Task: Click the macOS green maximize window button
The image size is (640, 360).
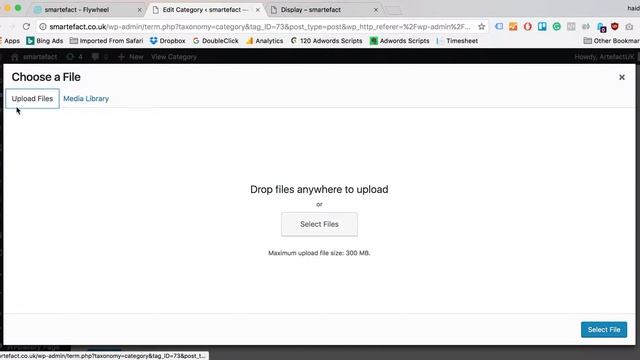Action: (18, 8)
